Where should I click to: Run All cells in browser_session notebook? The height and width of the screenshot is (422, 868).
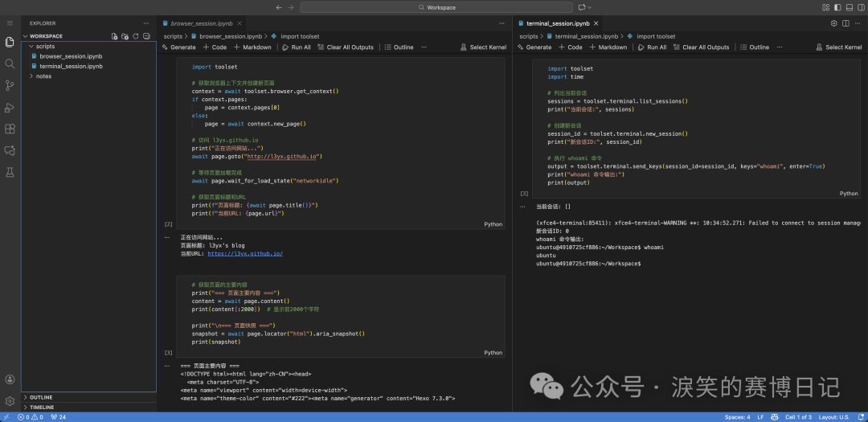coord(297,47)
